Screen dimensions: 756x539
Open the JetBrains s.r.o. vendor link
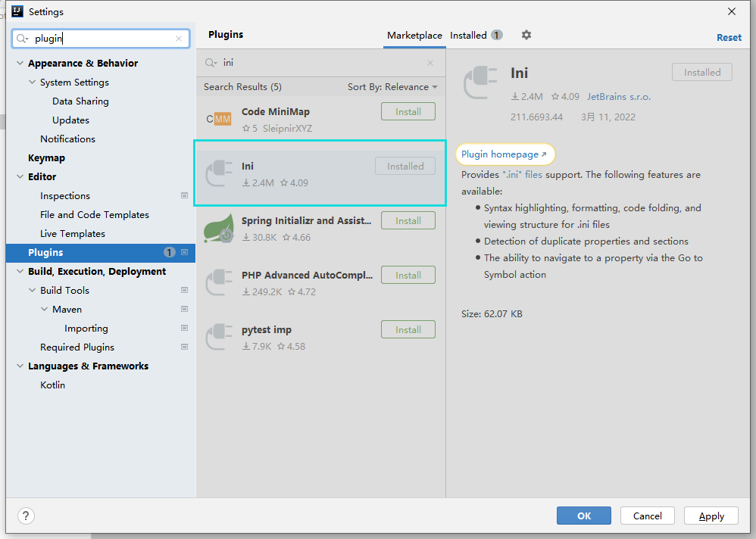point(619,97)
